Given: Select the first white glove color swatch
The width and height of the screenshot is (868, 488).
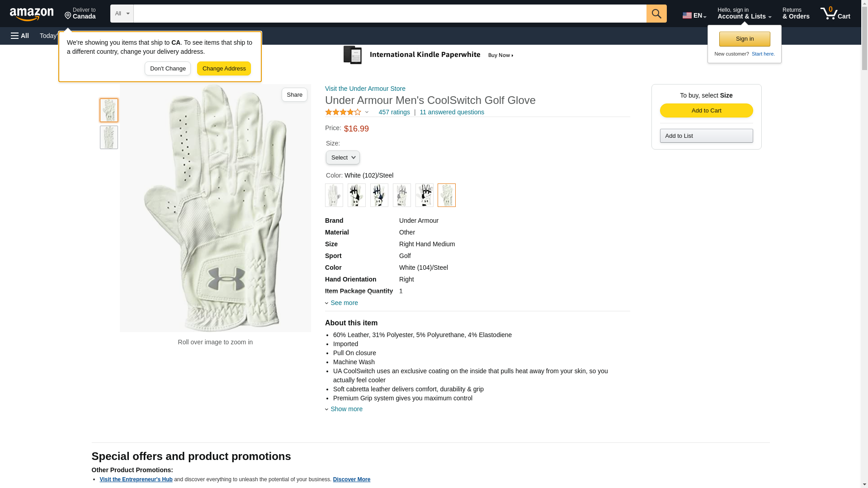Looking at the screenshot, I should click(x=334, y=195).
